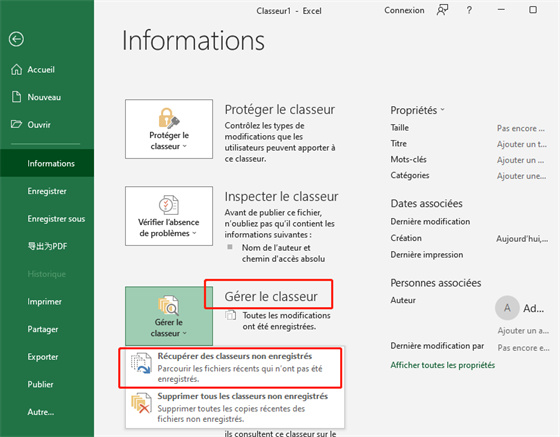Click the Catégories Ajouter une... field
The height and width of the screenshot is (437, 560).
click(521, 176)
